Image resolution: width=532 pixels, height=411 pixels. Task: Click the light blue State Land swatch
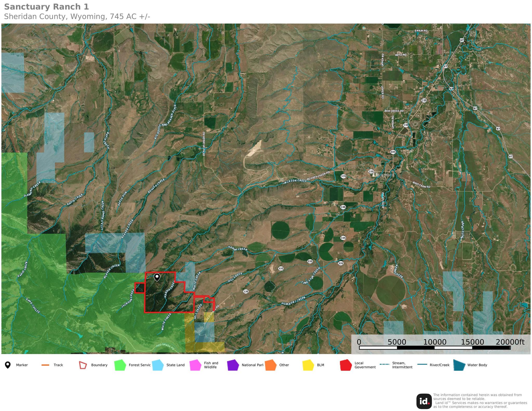[158, 365]
